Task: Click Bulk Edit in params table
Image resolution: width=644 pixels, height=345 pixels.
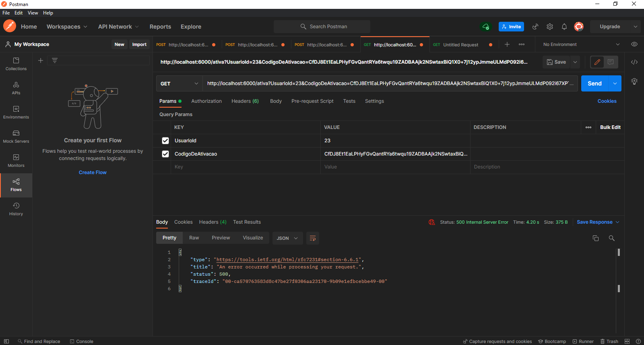Action: coord(610,127)
